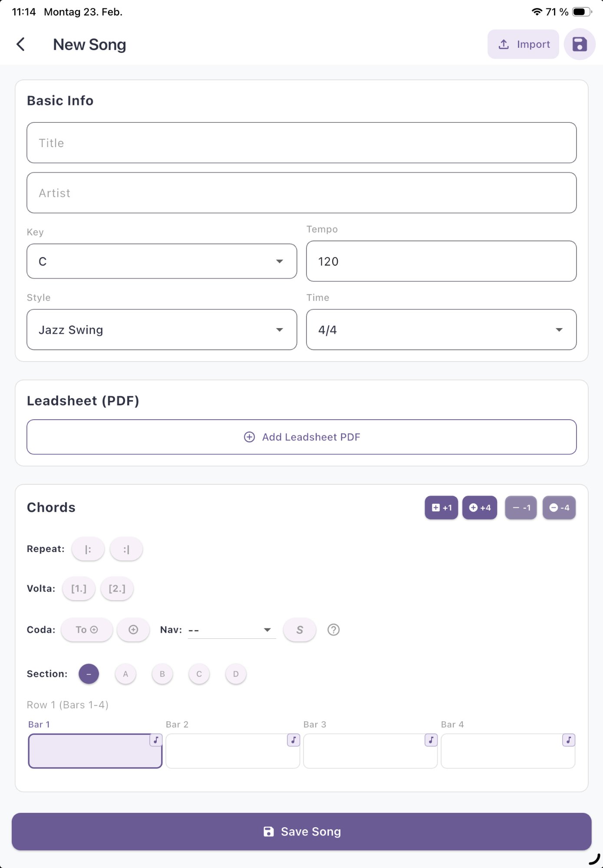
Task: Open the Nav dropdown
Action: tap(231, 630)
